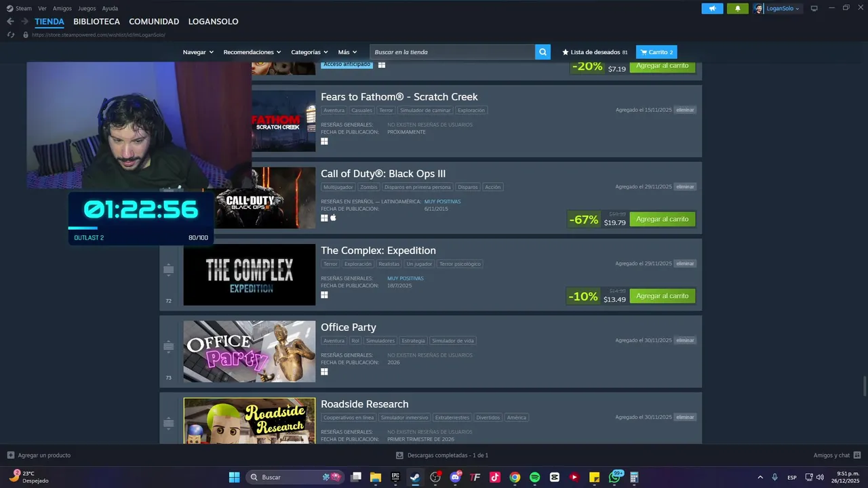The height and width of the screenshot is (488, 868).
Task: Expand the Navegar dropdown
Action: click(x=198, y=52)
